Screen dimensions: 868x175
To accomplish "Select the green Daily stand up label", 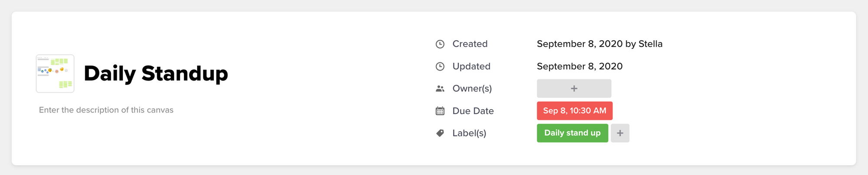I will 572,133.
